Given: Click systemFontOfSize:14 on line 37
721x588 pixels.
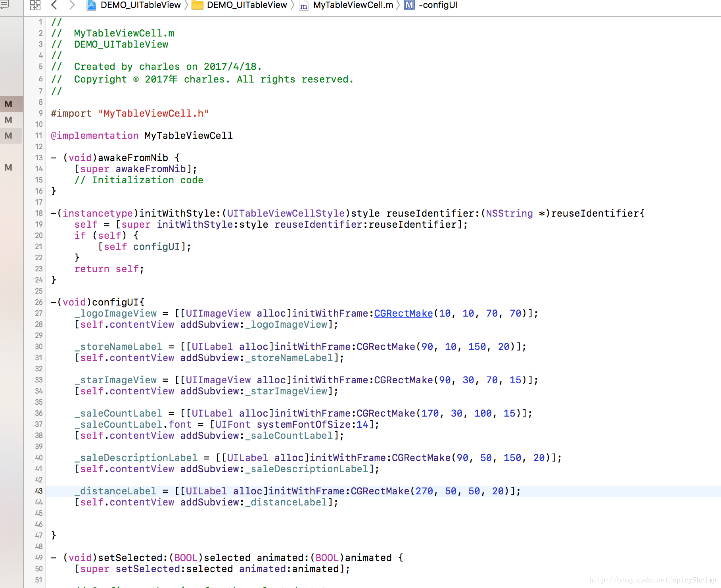Looking at the screenshot, I should point(313,425).
